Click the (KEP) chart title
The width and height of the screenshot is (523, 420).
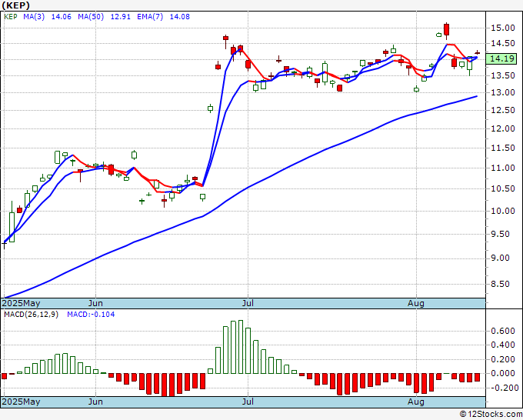[x=15, y=5]
